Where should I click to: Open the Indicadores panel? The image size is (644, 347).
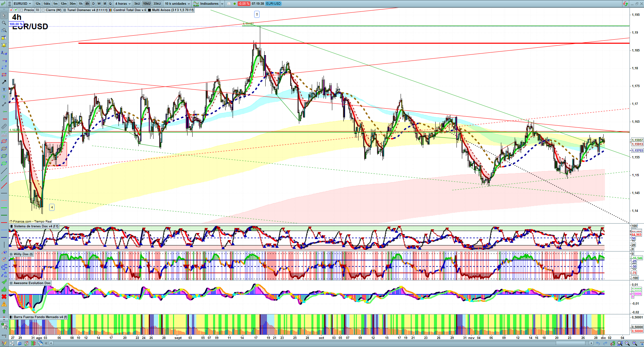(x=209, y=4)
